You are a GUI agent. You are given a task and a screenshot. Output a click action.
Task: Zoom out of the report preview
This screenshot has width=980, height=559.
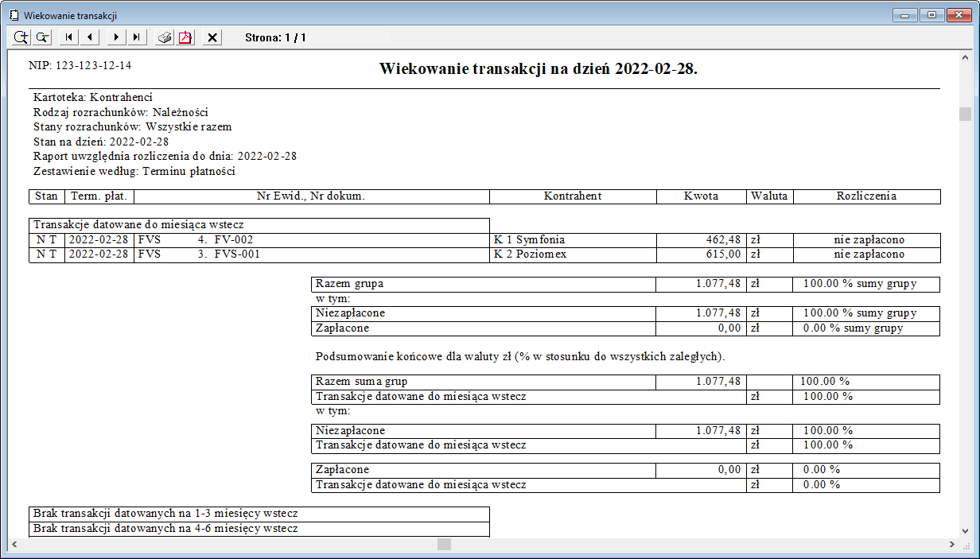[x=41, y=37]
